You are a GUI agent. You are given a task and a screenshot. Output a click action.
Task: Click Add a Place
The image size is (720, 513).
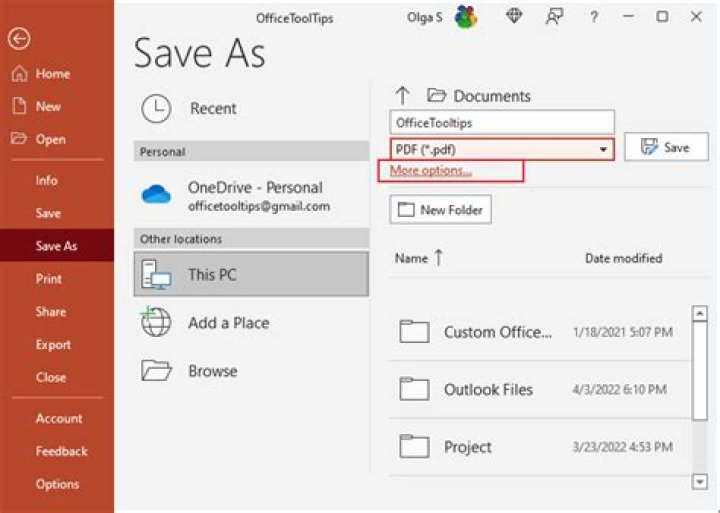[x=251, y=323]
